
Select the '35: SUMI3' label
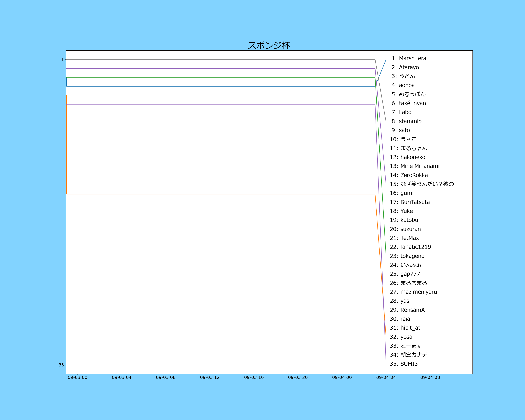(x=404, y=364)
